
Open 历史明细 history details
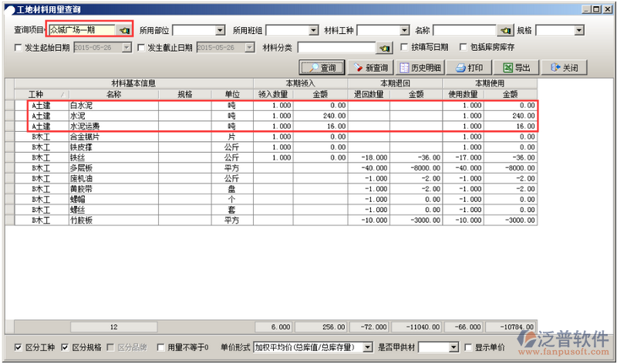coord(420,68)
